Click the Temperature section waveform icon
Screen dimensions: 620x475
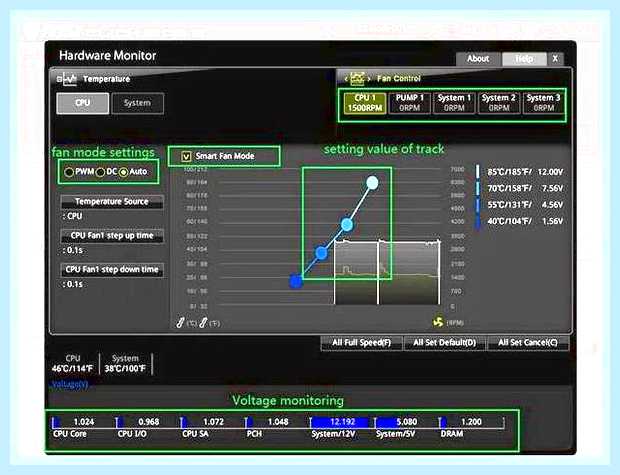[x=66, y=79]
